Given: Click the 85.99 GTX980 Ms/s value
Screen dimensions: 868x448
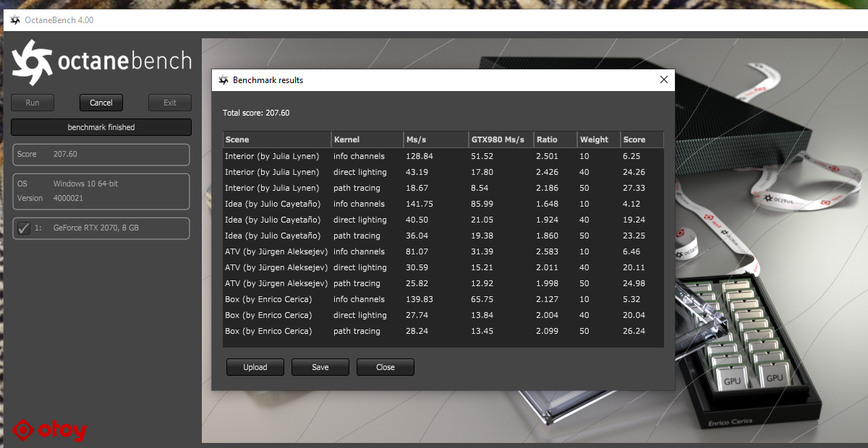Looking at the screenshot, I should tap(482, 204).
